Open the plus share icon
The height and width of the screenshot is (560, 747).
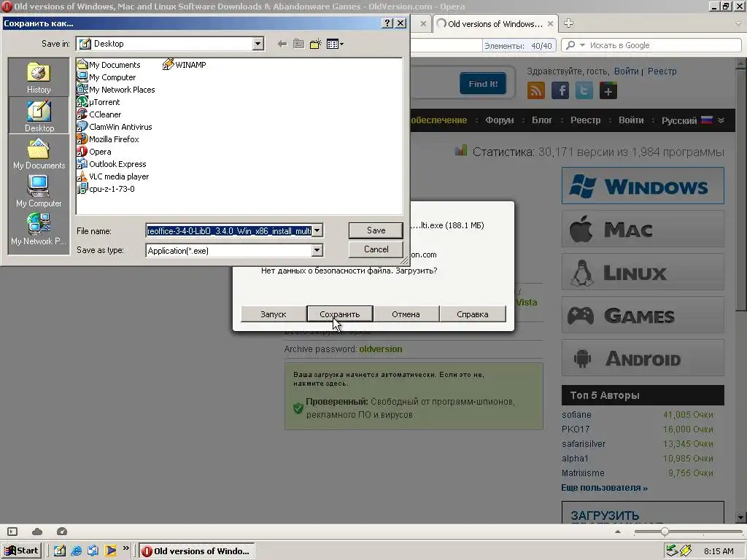point(608,90)
